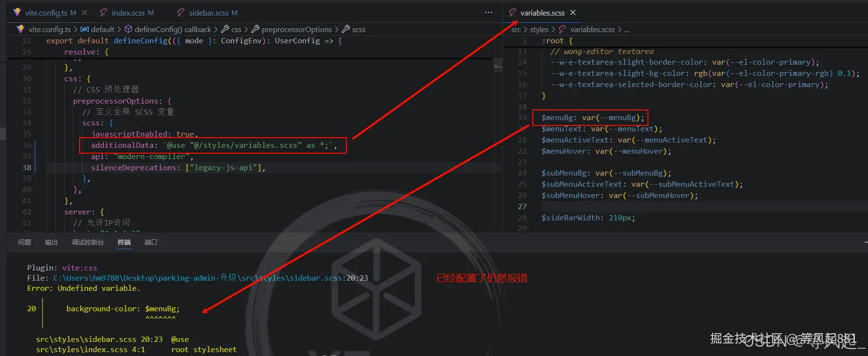Select defineConfig() callback breadcrumb

pyautogui.click(x=173, y=30)
